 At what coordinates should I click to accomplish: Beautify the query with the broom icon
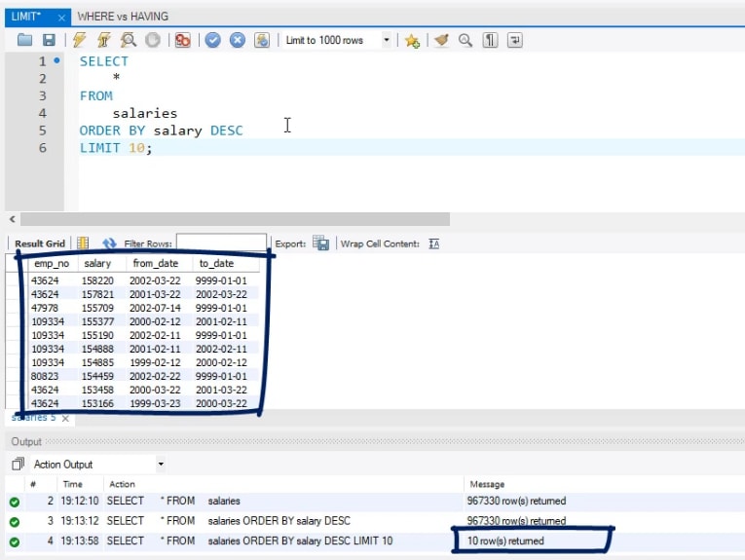441,40
